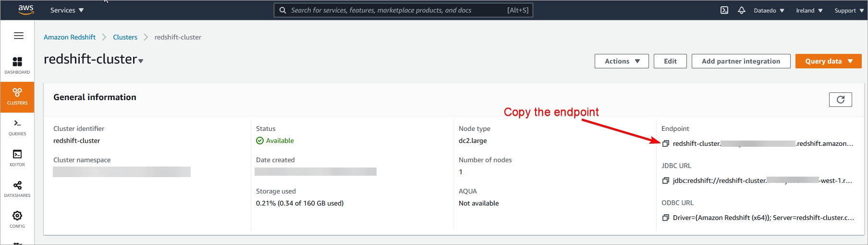868x245 pixels.
Task: Copy the cluster endpoint
Action: click(666, 143)
